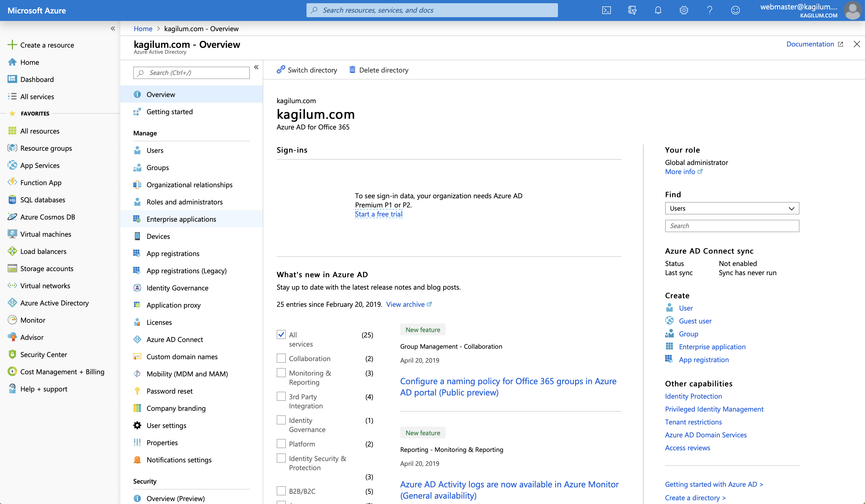Screen dimensions: 865x504
Task: Click More info under Your role
Action: (683, 171)
